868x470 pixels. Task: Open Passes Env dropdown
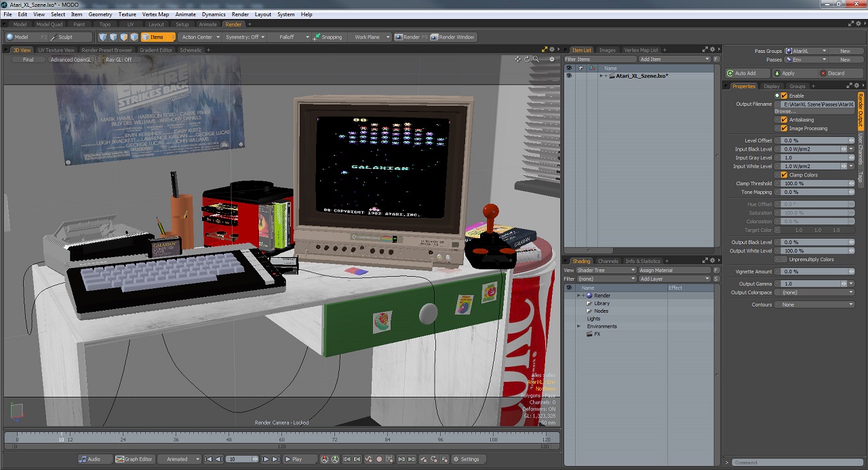click(807, 60)
